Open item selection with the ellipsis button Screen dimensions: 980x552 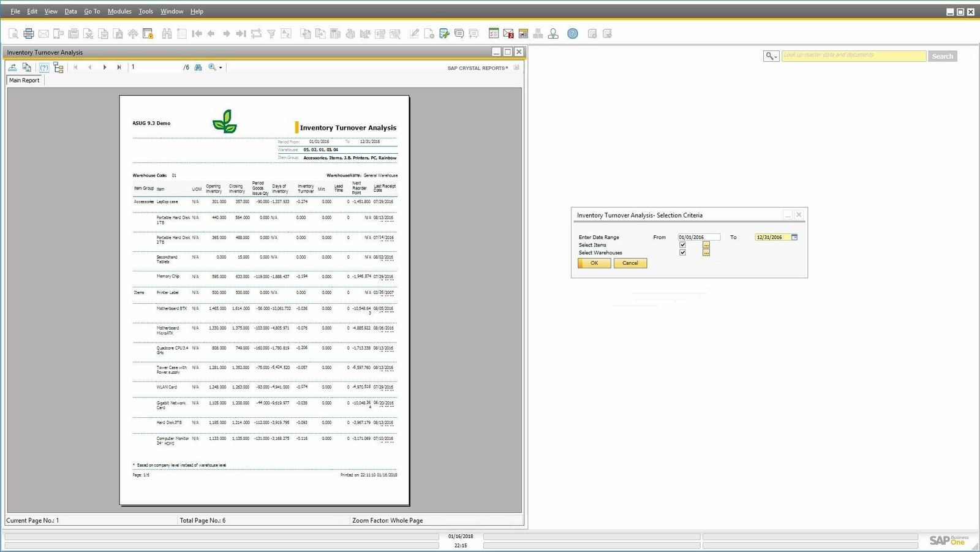tap(706, 245)
